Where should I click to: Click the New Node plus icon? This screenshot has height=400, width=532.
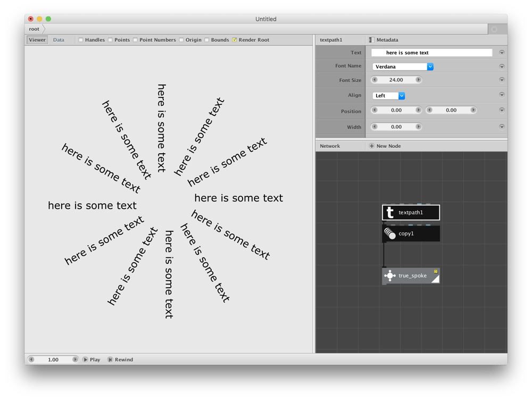(371, 146)
